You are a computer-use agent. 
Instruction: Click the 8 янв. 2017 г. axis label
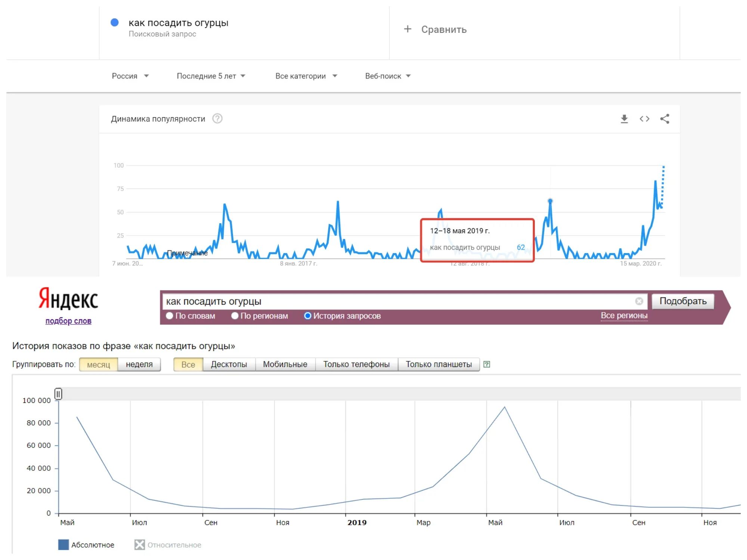298,264
